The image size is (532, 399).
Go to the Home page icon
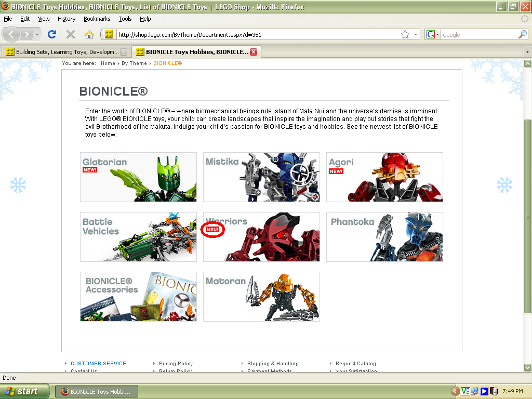(89, 34)
